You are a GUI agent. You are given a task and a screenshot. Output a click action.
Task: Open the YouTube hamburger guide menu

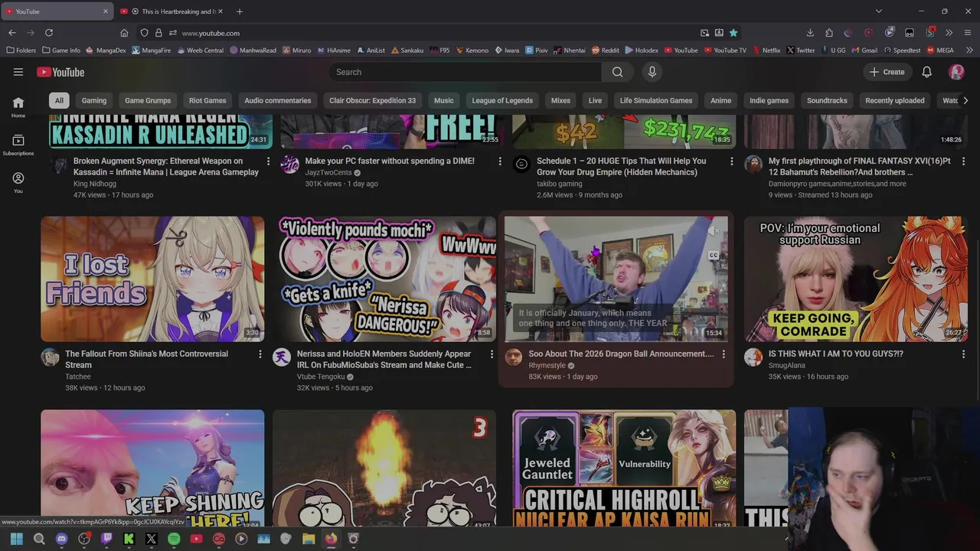click(18, 72)
